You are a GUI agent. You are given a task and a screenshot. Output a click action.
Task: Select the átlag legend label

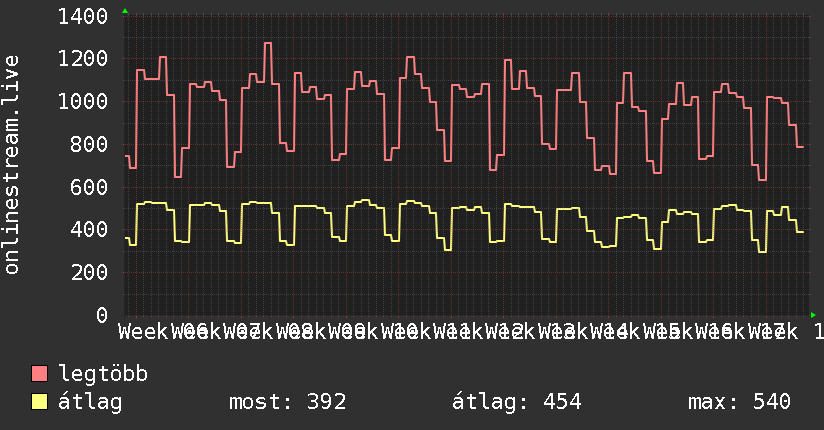point(90,402)
